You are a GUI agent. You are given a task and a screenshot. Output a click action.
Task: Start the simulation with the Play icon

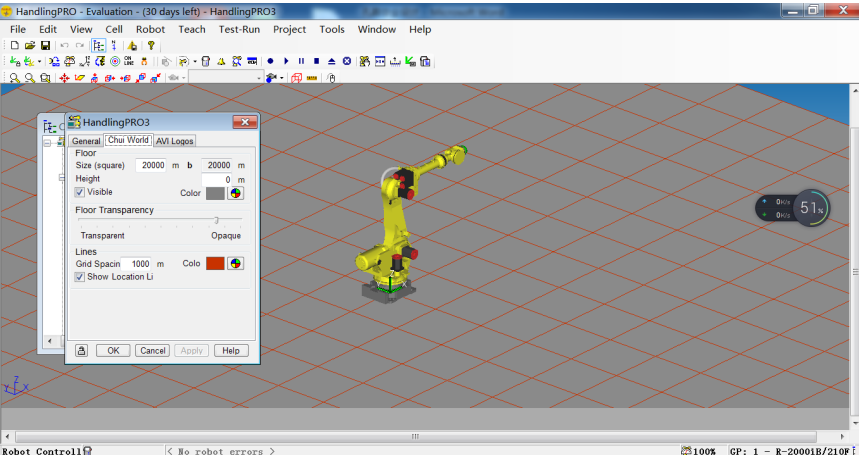pyautogui.click(x=285, y=61)
